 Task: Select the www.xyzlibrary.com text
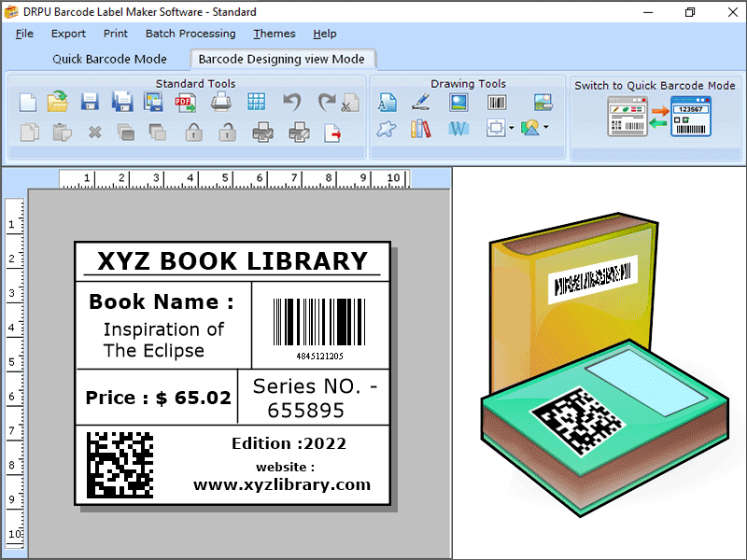point(282,484)
